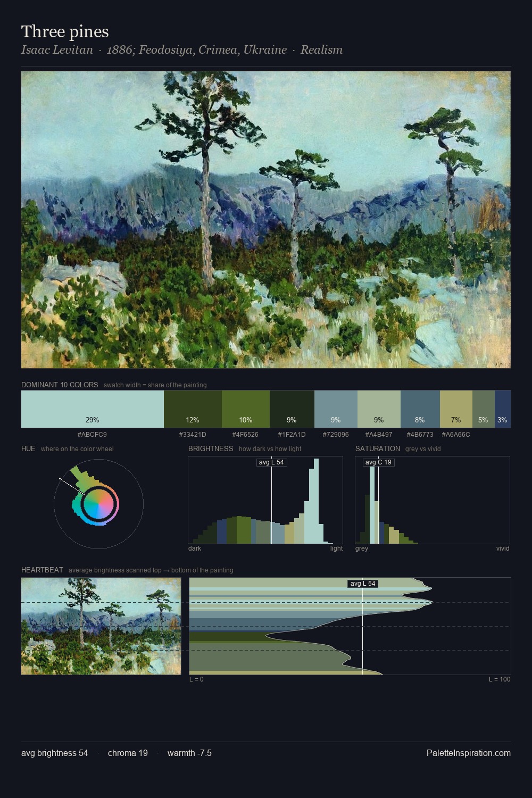Select the 10% green swatch #4F6526
Screen dimensions: 532x798
click(246, 409)
